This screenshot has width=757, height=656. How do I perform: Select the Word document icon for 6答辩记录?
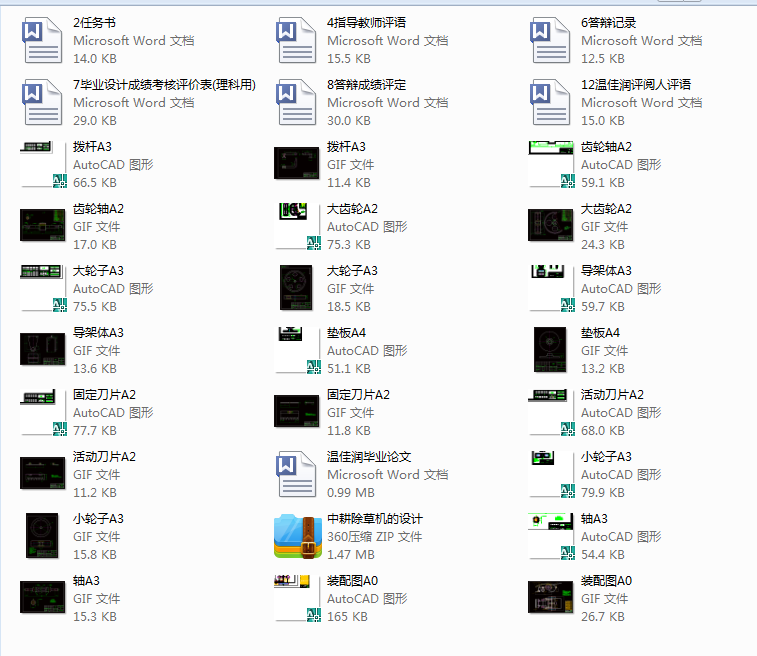[x=550, y=40]
